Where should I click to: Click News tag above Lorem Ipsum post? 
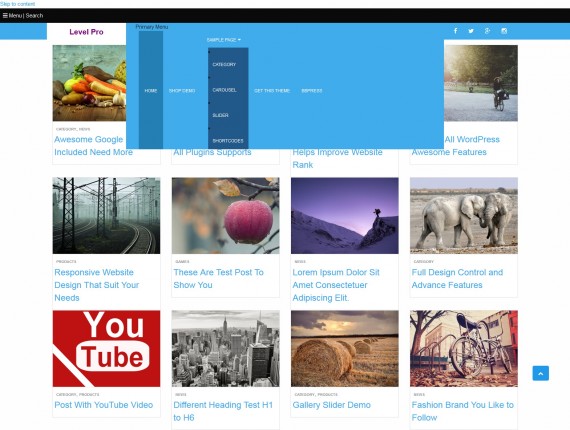(x=300, y=261)
